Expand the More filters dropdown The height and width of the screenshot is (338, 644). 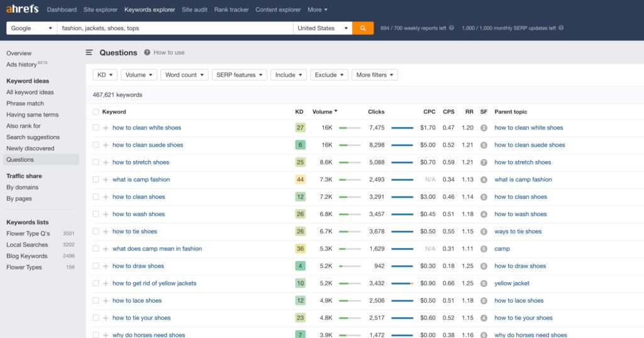tap(375, 75)
